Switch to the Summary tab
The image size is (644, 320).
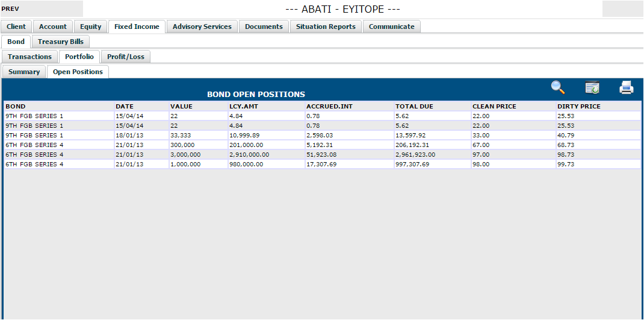pos(24,72)
